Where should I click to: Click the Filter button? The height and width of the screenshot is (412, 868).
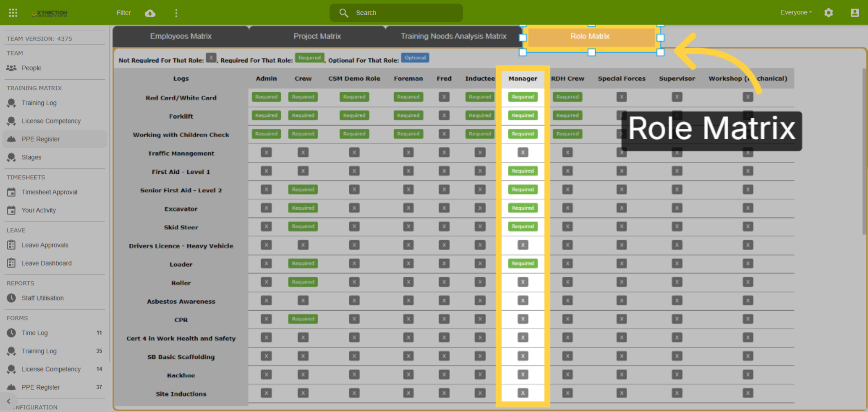[x=123, y=13]
